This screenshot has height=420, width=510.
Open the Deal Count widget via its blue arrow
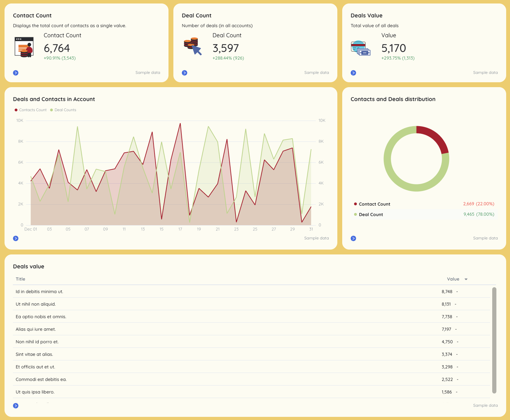pos(185,72)
